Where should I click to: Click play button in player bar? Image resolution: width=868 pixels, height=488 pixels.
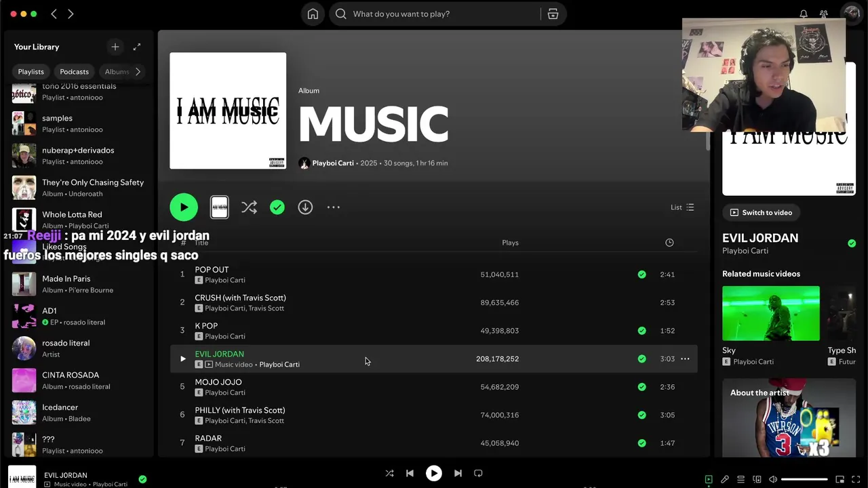point(434,473)
